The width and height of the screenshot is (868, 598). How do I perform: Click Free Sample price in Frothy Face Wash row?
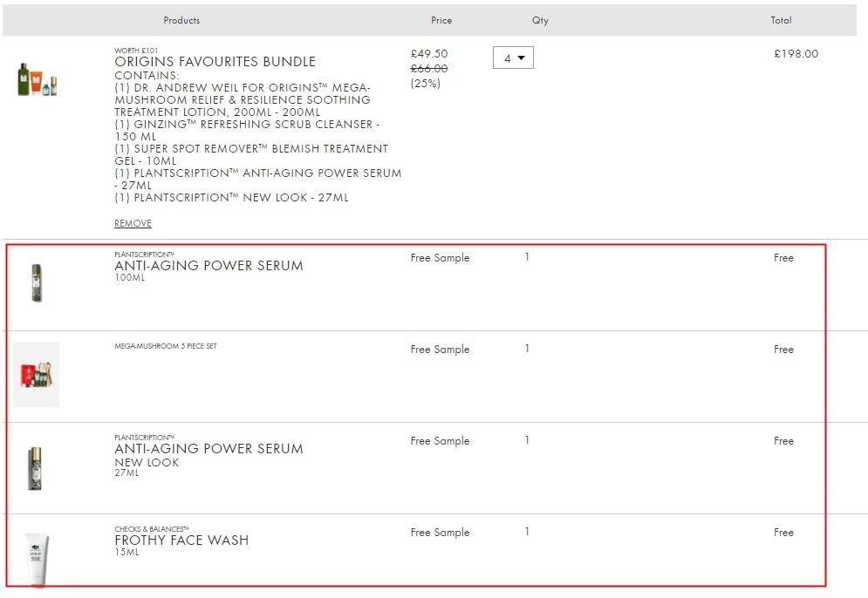pos(440,532)
